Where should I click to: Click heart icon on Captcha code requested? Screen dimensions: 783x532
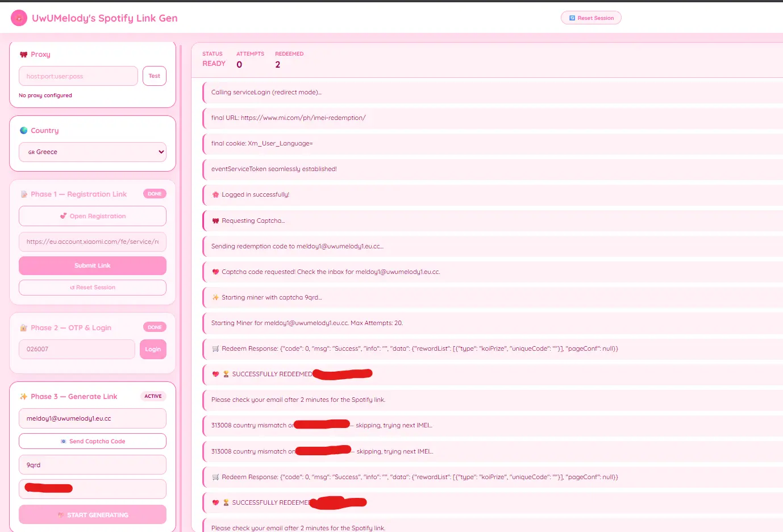click(215, 272)
